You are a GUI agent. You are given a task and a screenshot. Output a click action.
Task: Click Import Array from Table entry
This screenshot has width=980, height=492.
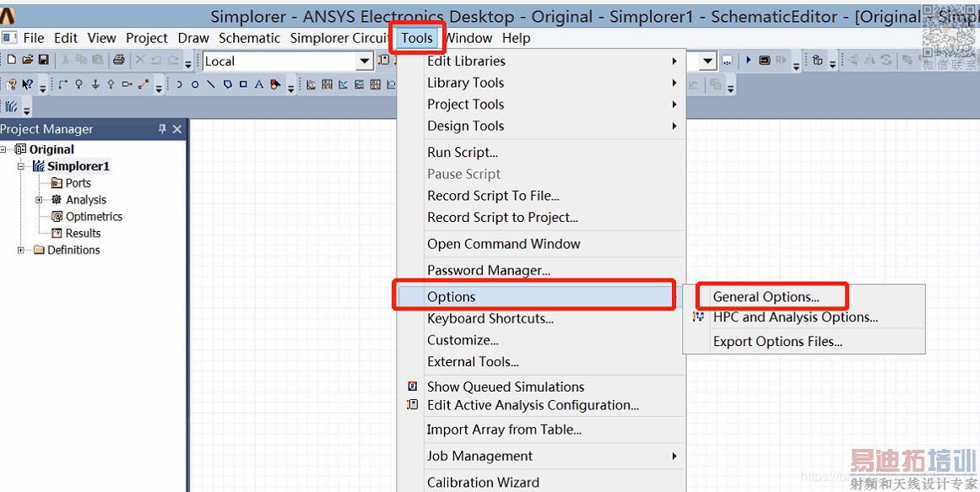[504, 430]
